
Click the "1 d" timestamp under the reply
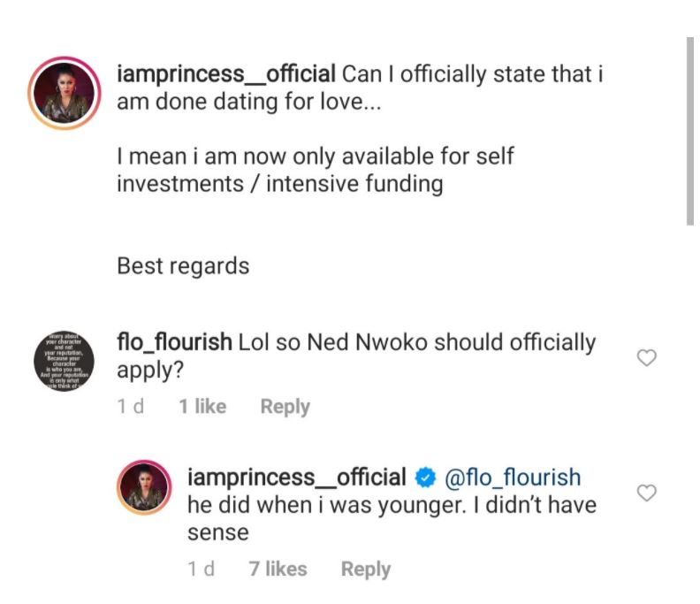[x=202, y=570]
